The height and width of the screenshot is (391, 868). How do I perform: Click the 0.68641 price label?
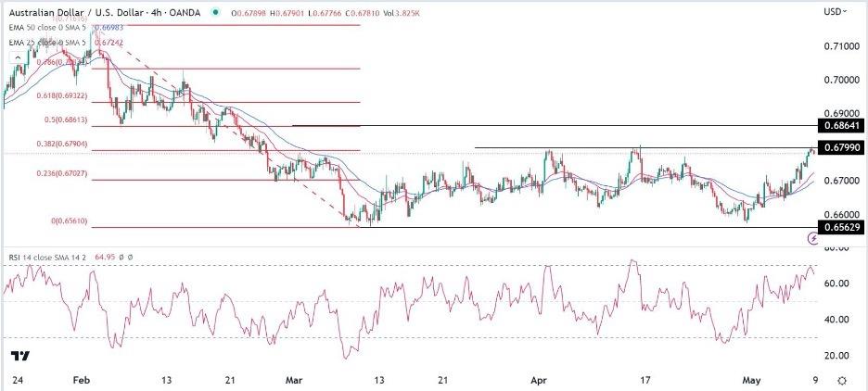pyautogui.click(x=842, y=125)
